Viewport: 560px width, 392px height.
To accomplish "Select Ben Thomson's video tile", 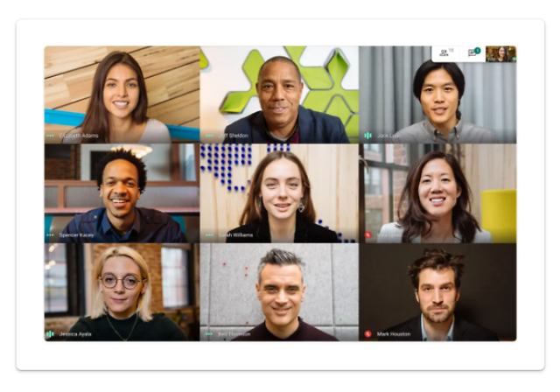I will (279, 292).
